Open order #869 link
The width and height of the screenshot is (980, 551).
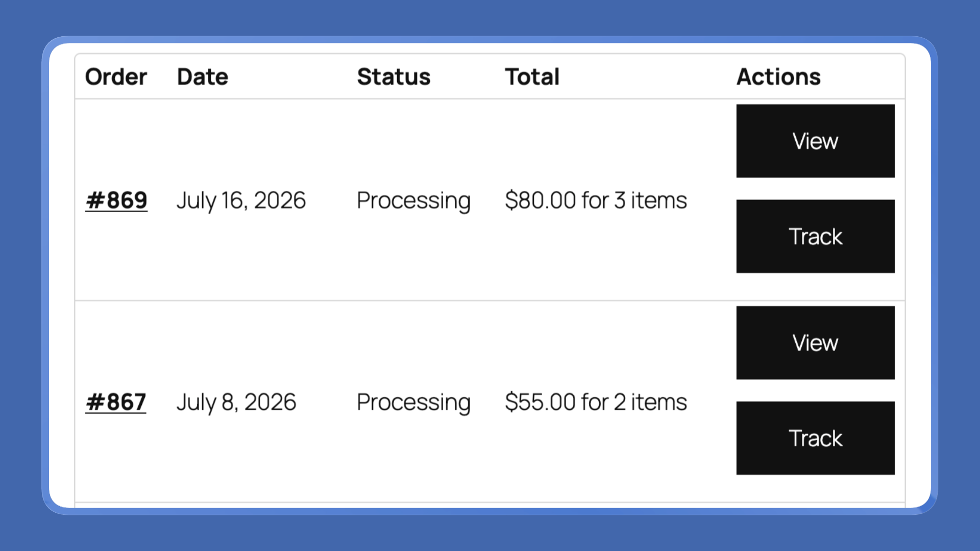(x=116, y=200)
